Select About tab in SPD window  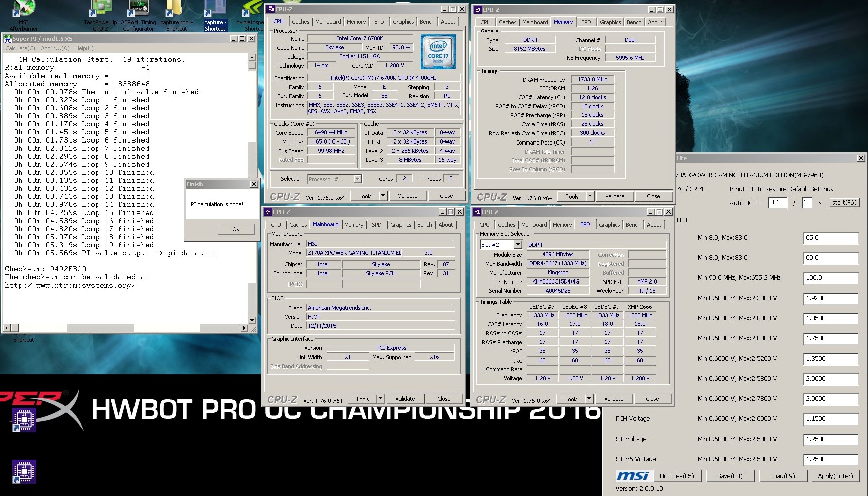654,225
